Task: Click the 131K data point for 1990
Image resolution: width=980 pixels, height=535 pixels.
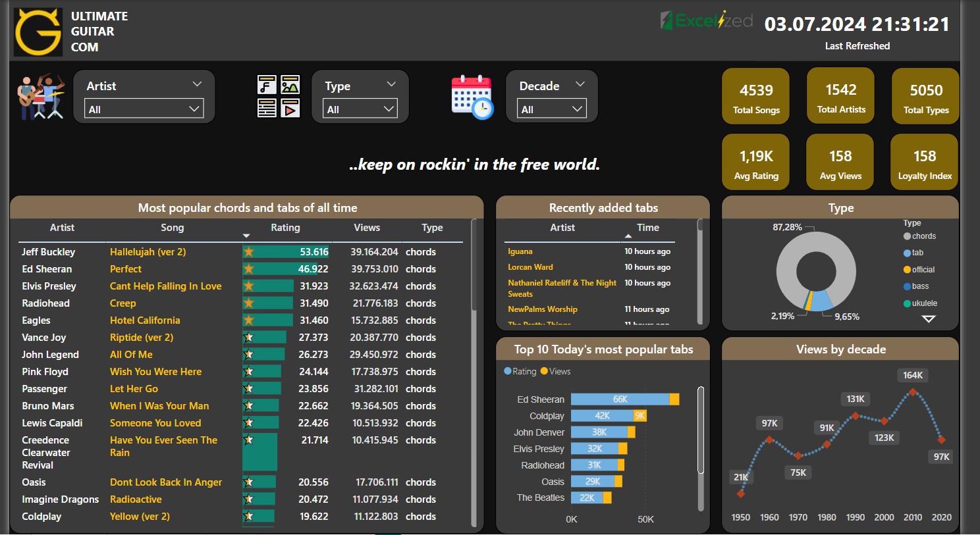Action: pos(856,416)
